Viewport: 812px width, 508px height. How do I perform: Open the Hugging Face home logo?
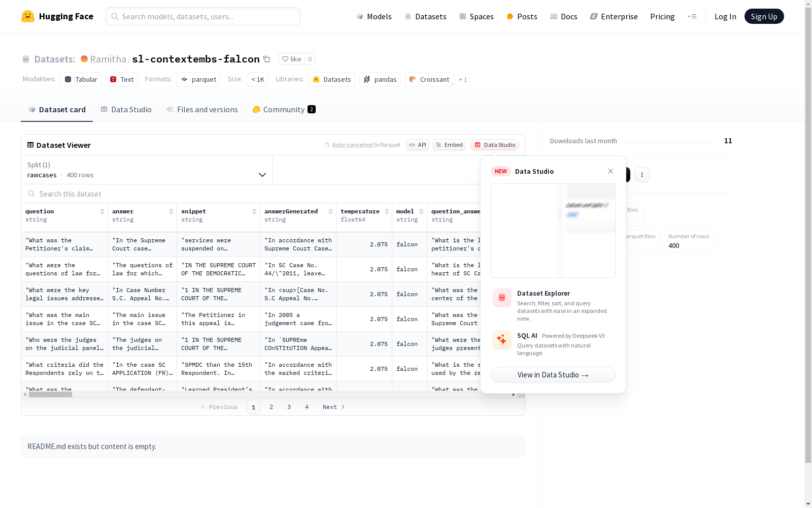57,16
